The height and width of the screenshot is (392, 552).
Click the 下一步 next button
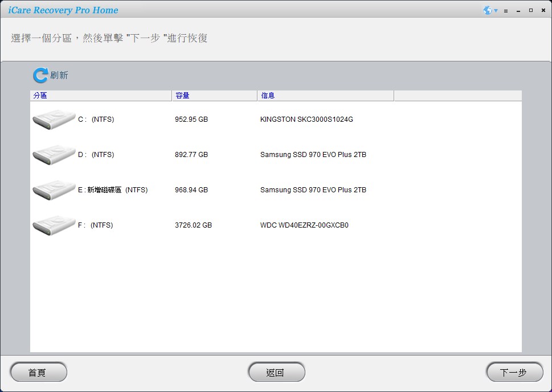click(x=514, y=372)
